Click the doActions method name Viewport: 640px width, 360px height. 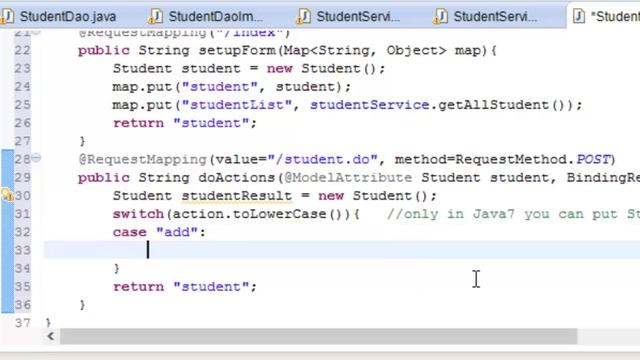tap(237, 178)
